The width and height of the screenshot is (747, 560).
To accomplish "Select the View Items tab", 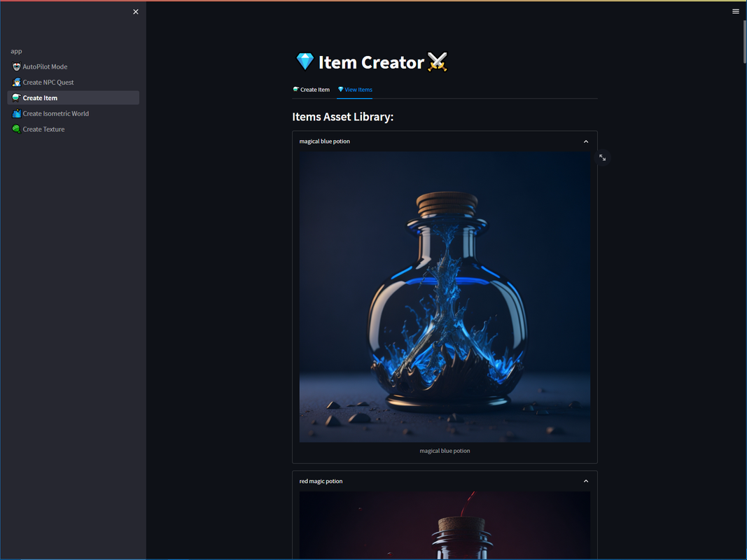I will (355, 90).
